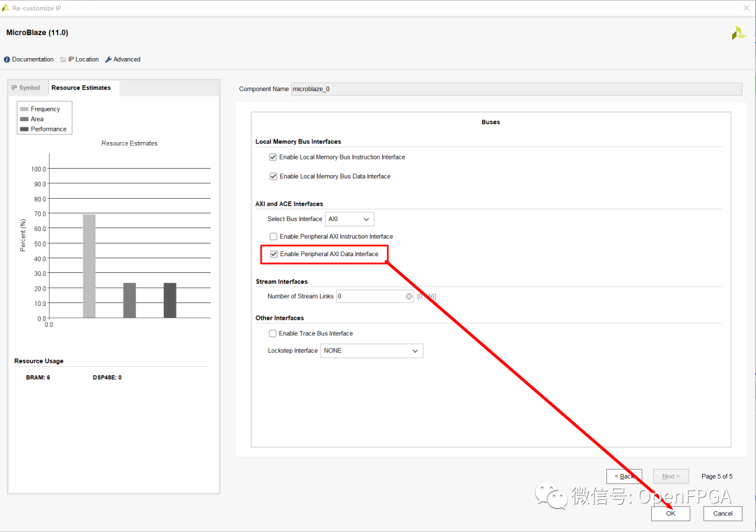756x532 pixels.
Task: Open the Select Bus Interface AXI dropdown
Action: point(349,219)
